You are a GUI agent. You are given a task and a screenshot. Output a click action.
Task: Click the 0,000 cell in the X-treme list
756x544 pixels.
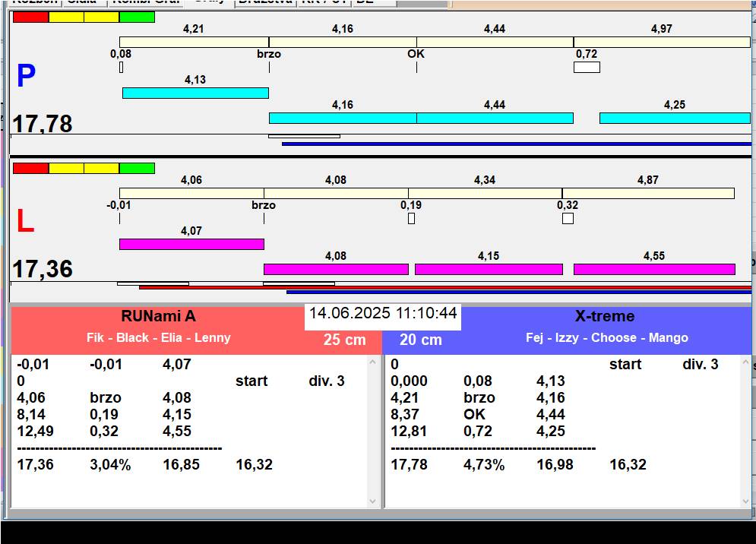click(x=409, y=381)
